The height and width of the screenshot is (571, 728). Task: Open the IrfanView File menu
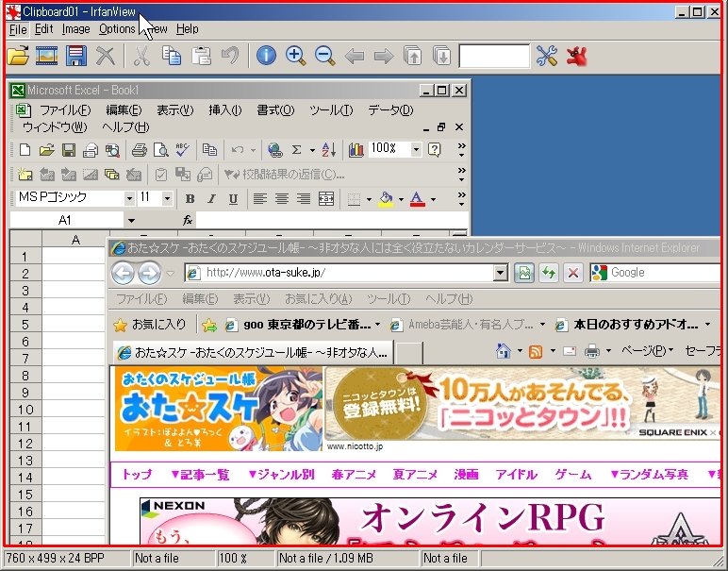pos(18,29)
